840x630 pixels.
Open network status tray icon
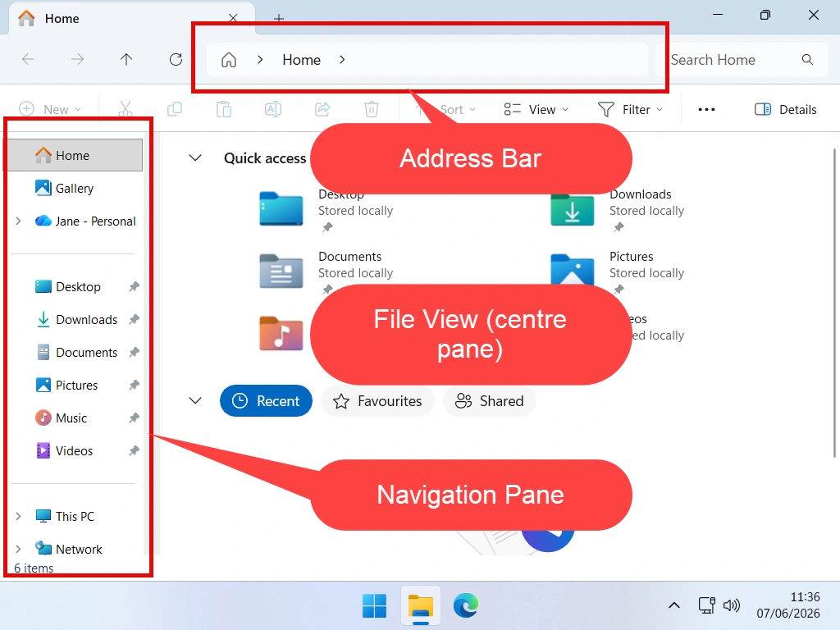click(706, 605)
